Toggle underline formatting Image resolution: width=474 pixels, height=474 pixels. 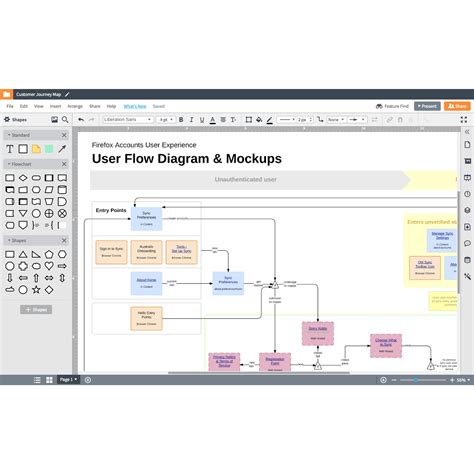202,120
